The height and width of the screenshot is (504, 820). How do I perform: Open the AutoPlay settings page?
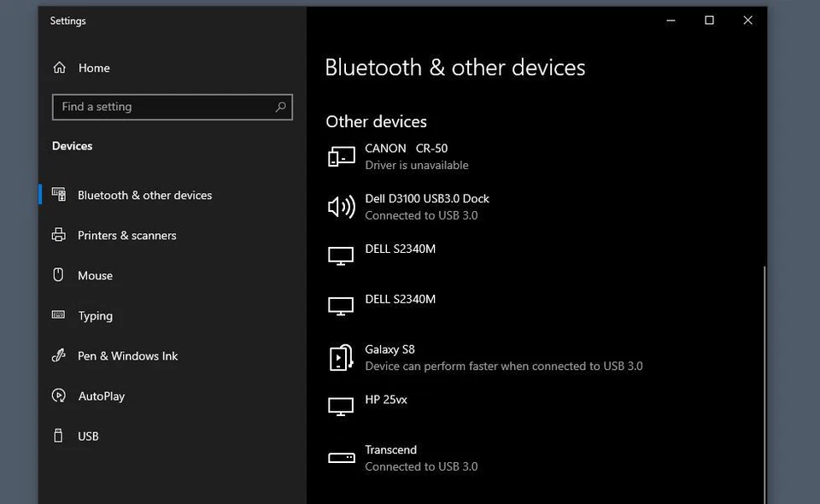102,396
